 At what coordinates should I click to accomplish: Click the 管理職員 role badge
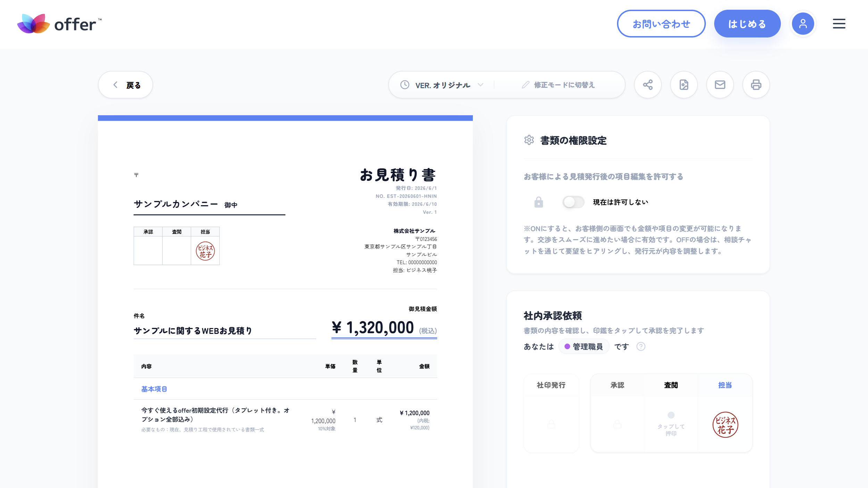pos(584,346)
